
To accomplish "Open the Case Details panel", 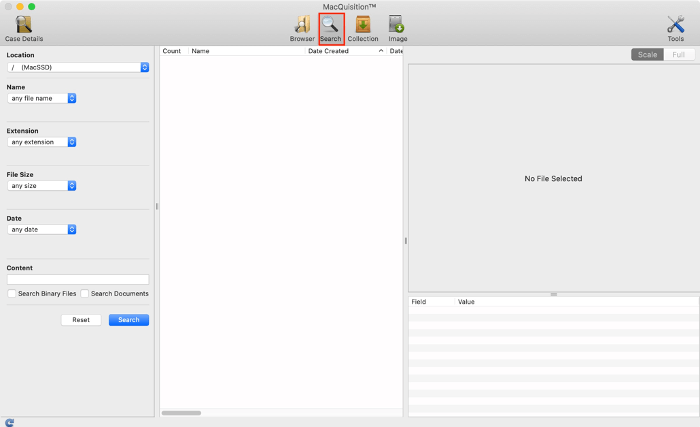I will click(24, 26).
